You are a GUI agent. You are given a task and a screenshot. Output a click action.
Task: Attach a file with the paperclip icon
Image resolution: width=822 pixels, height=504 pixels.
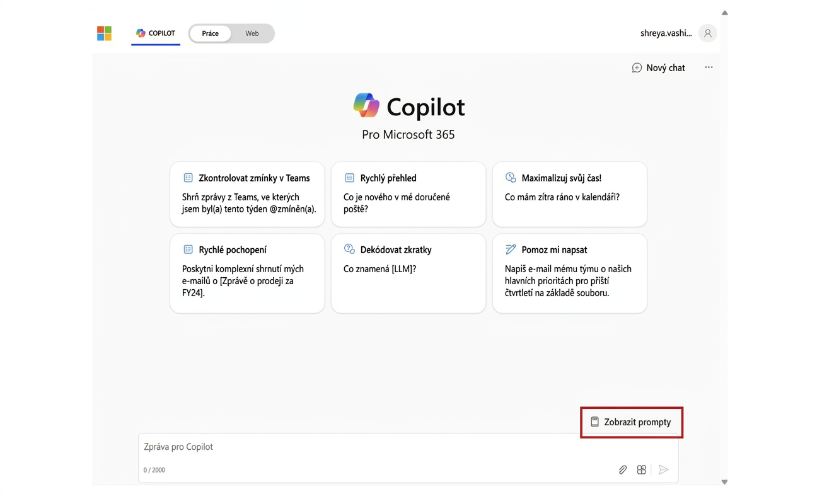point(623,469)
